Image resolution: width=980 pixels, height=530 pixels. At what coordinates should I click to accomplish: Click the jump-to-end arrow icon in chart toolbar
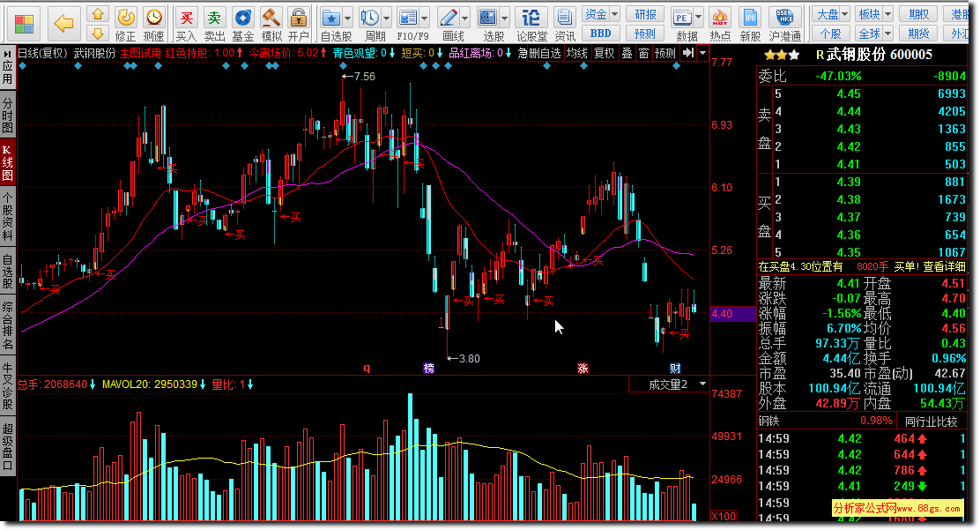(688, 53)
